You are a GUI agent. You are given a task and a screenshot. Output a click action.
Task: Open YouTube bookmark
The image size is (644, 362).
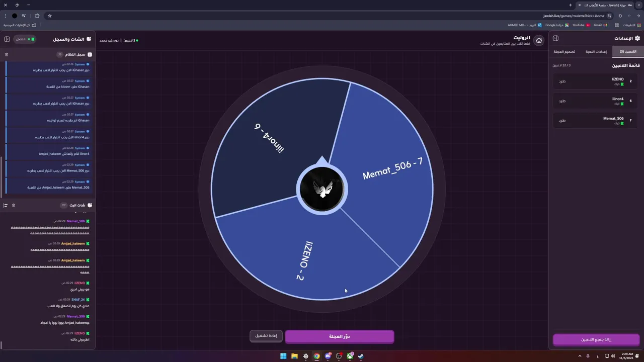581,25
